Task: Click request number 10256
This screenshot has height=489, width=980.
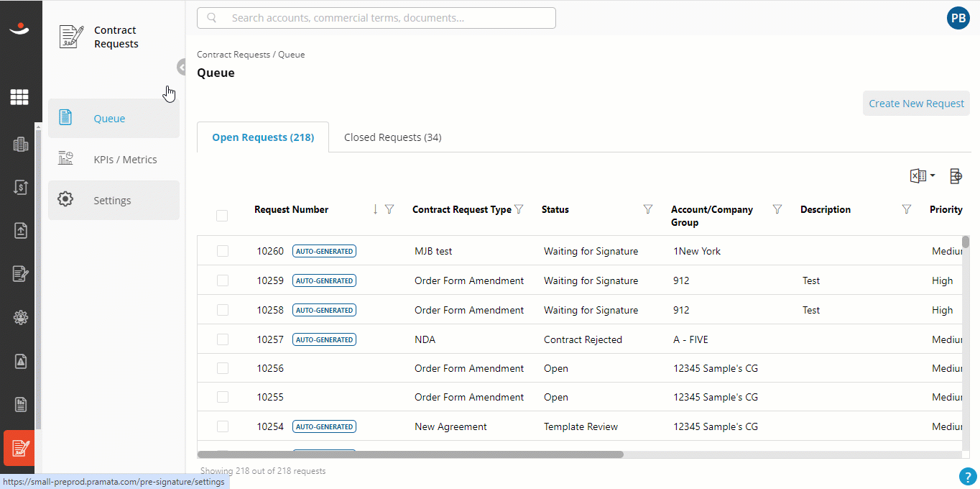Action: pos(270,368)
